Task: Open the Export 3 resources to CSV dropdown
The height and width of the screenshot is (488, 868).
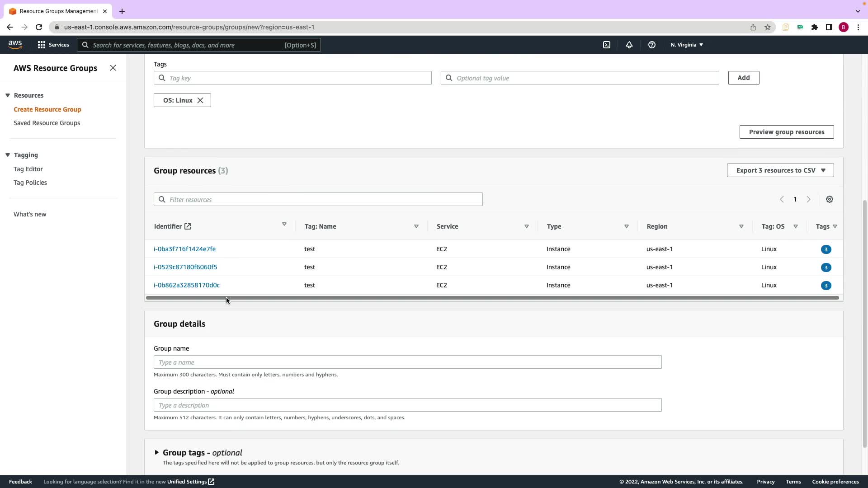Action: 780,170
